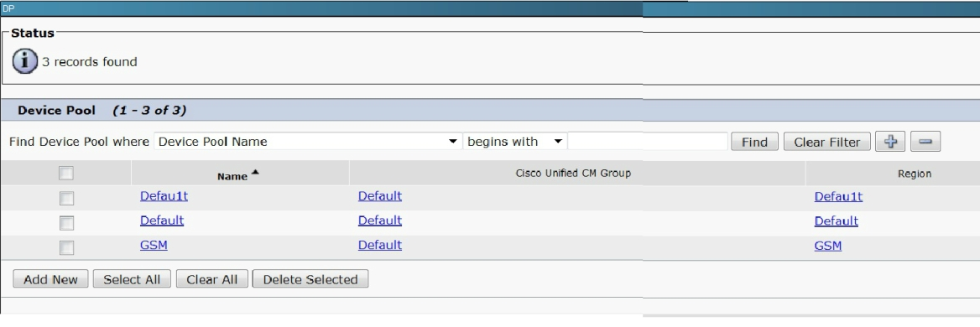Click the Delete Selected button
This screenshot has width=980, height=327.
(x=310, y=279)
